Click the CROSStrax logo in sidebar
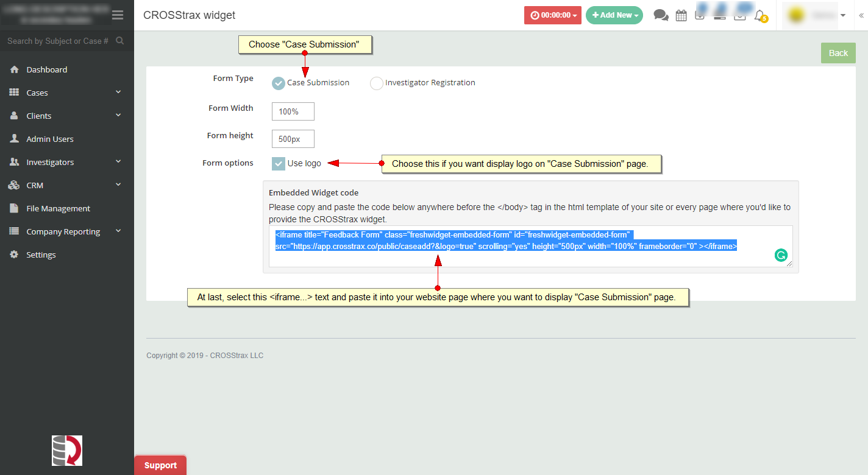868x475 pixels. pos(67,451)
